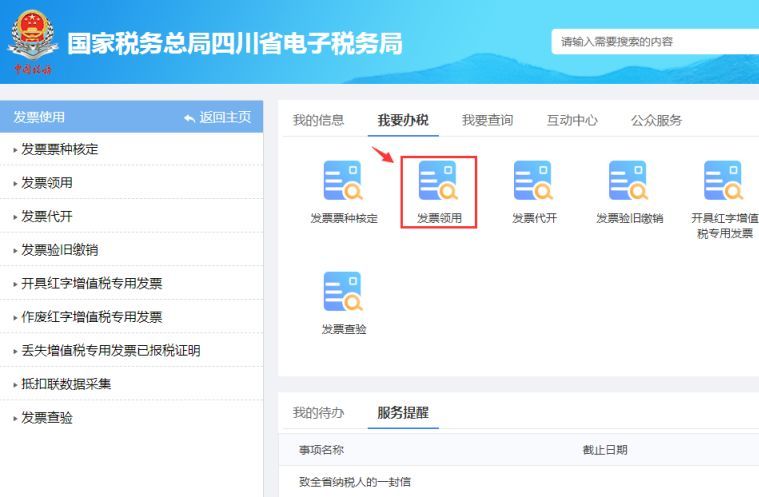Open the 公众服务 tab
The height and width of the screenshot is (497, 759).
pyautogui.click(x=656, y=120)
